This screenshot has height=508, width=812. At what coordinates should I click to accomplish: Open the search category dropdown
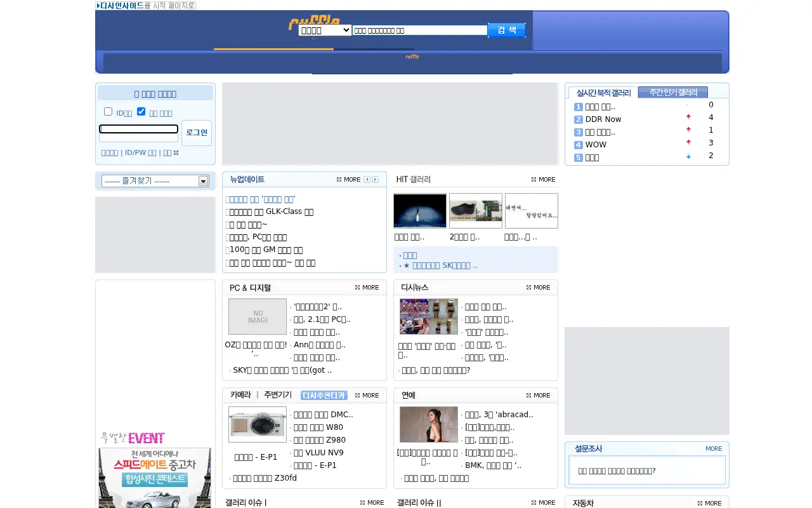tap(325, 30)
